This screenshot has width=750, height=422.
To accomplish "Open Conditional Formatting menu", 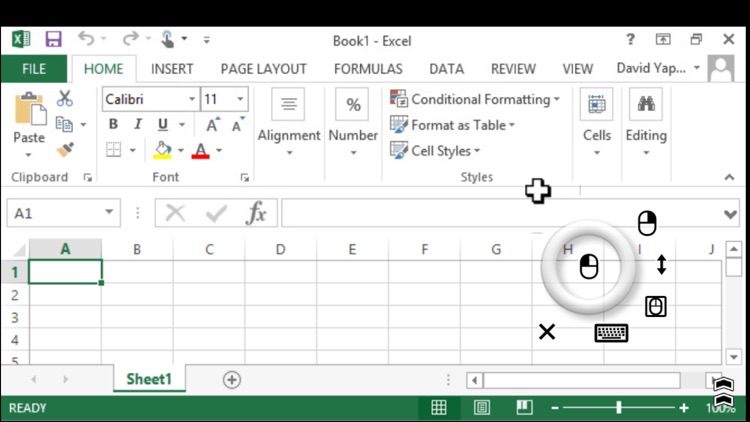I will [474, 99].
